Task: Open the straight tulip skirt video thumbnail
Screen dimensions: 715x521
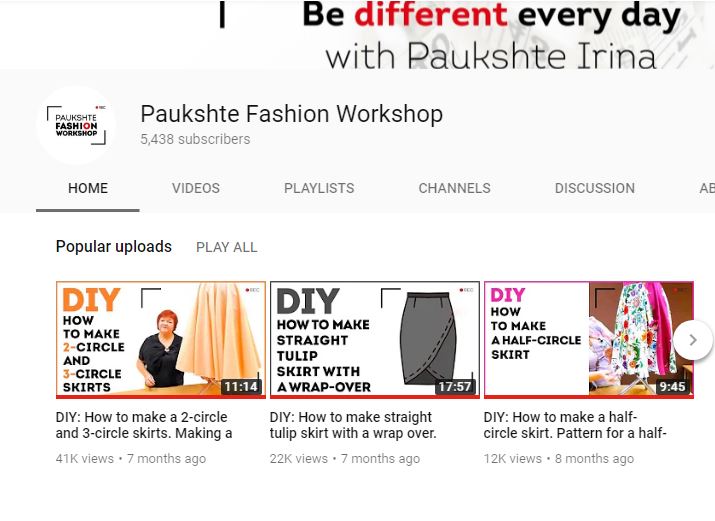Action: (x=375, y=340)
